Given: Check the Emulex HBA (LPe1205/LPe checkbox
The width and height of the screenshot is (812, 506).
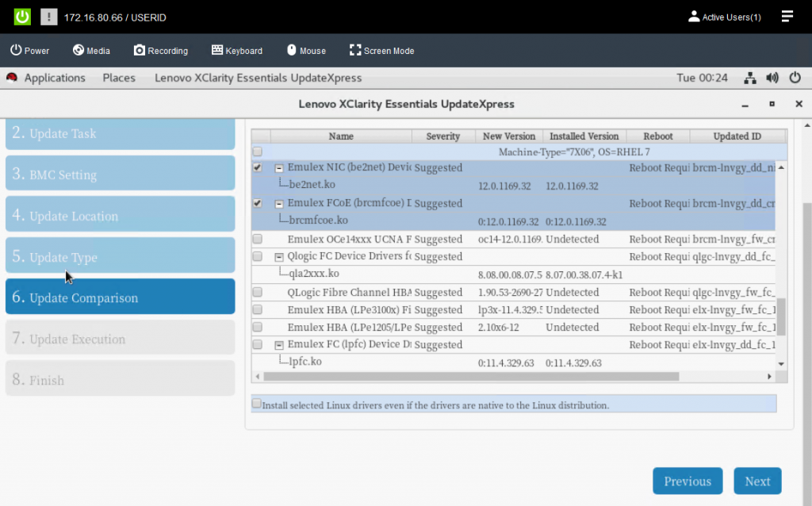Looking at the screenshot, I should 258,328.
